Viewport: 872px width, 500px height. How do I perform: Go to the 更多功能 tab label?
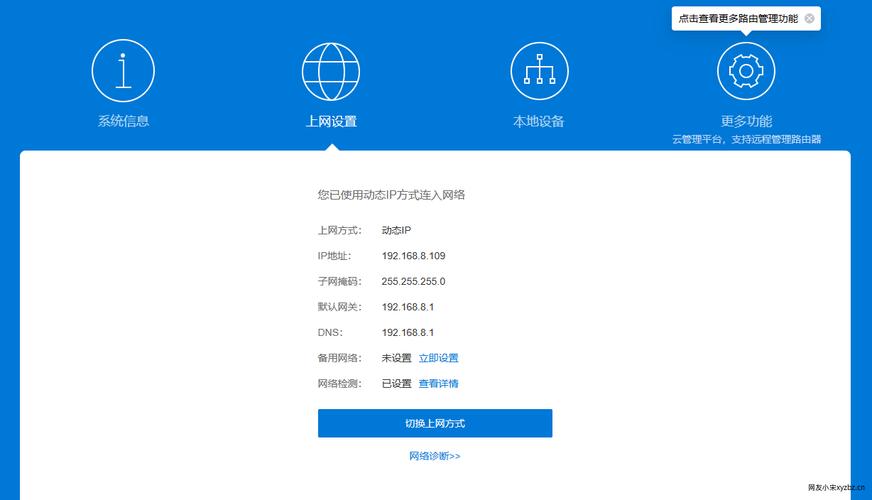click(746, 121)
